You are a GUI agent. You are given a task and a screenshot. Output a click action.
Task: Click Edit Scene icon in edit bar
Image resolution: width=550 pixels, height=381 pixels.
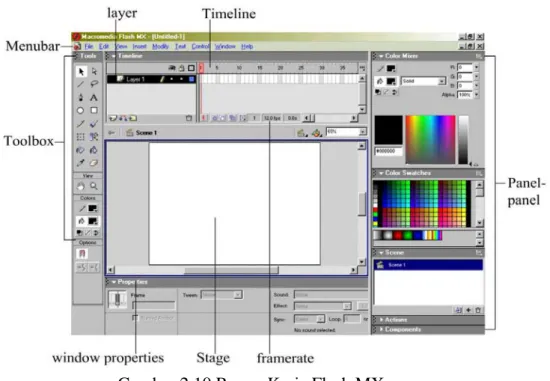301,133
